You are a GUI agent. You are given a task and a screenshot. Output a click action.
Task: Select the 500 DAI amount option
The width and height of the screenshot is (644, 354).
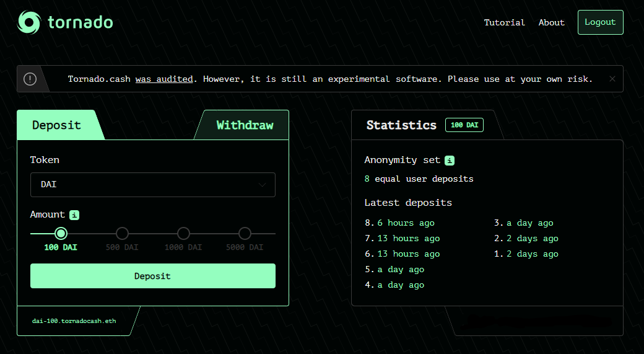(122, 234)
